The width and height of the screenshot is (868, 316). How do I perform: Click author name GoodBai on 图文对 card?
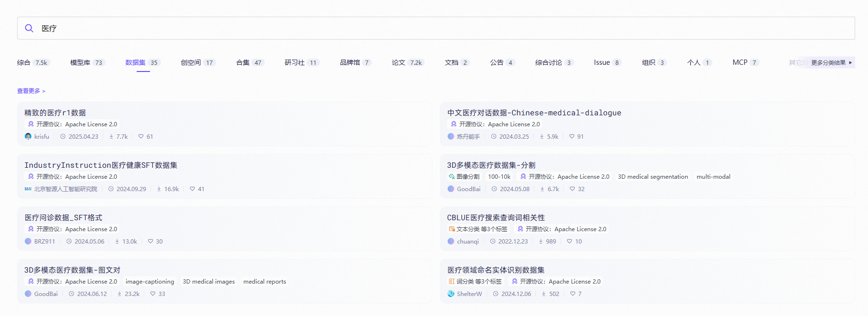pos(46,294)
